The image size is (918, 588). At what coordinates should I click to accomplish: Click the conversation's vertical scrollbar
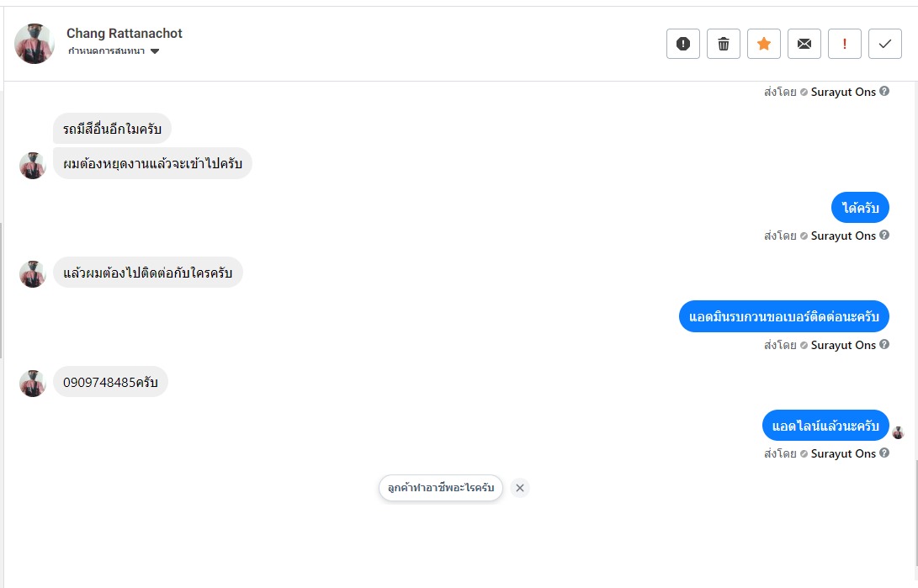click(x=915, y=512)
